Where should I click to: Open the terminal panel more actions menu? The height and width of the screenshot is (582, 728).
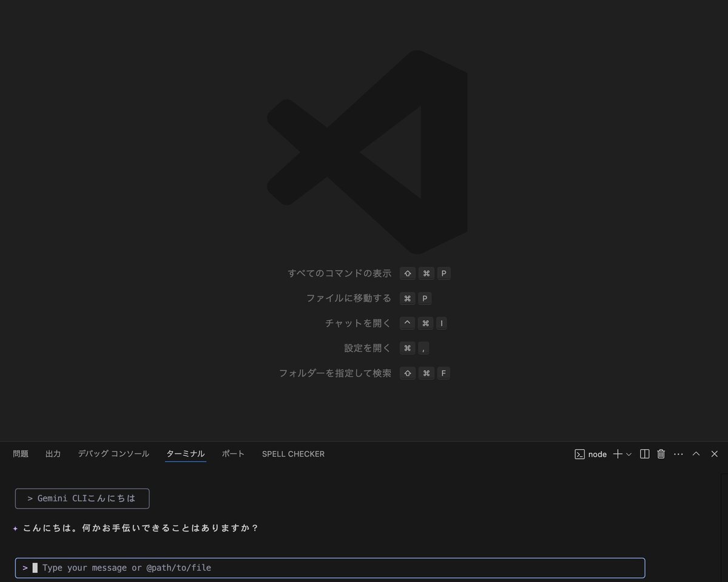[x=678, y=454]
